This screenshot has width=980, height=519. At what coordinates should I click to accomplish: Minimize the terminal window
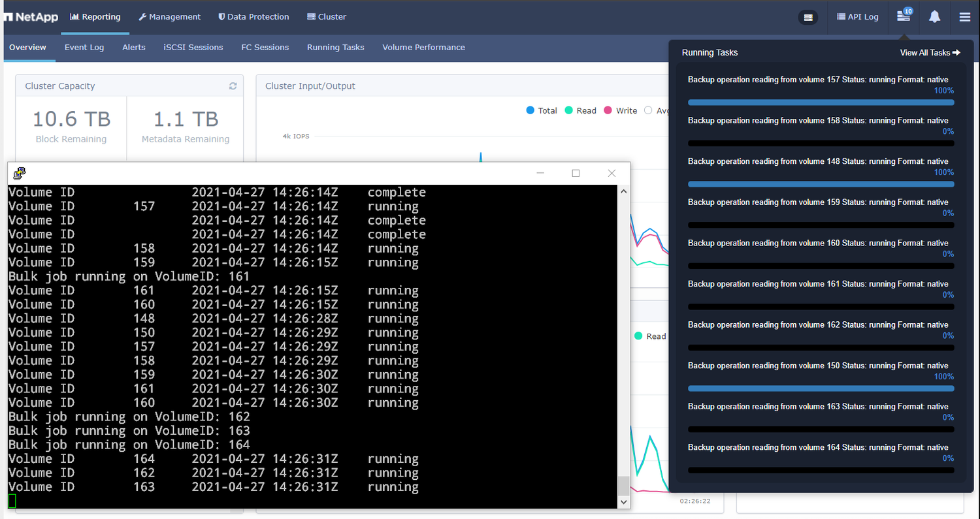(540, 173)
